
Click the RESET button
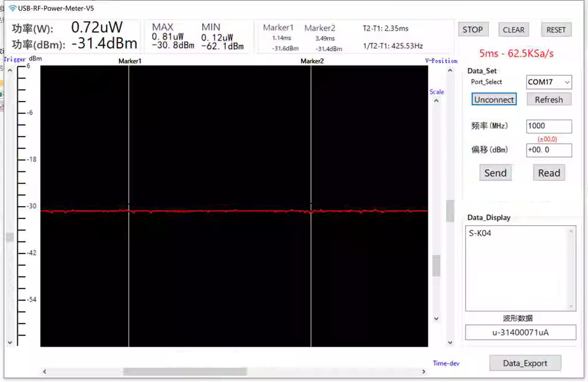coord(556,30)
